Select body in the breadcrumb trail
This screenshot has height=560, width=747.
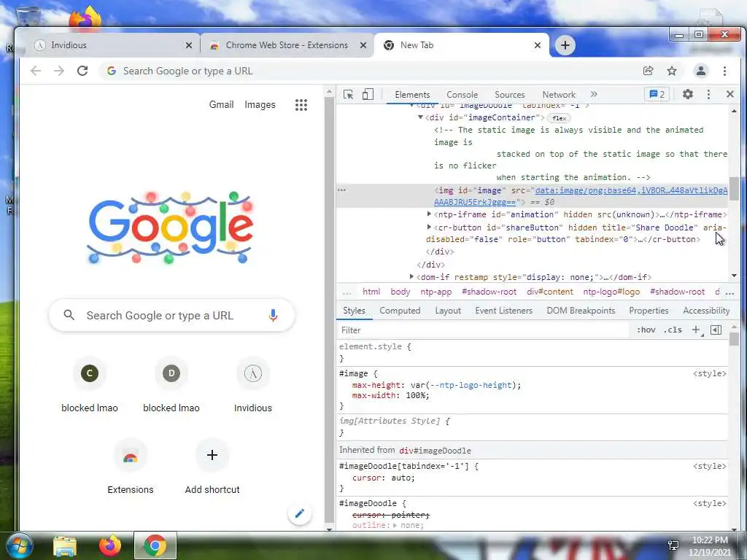pyautogui.click(x=400, y=292)
